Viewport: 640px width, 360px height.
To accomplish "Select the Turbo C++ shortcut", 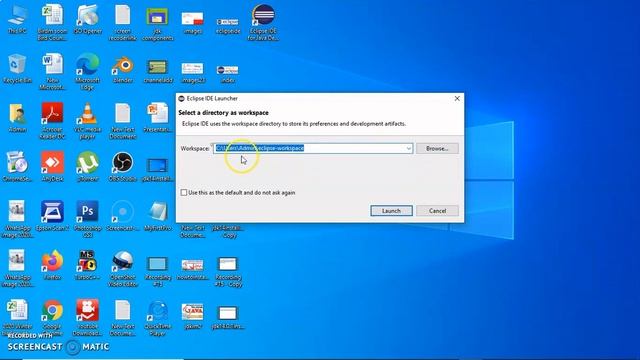I will (87, 265).
